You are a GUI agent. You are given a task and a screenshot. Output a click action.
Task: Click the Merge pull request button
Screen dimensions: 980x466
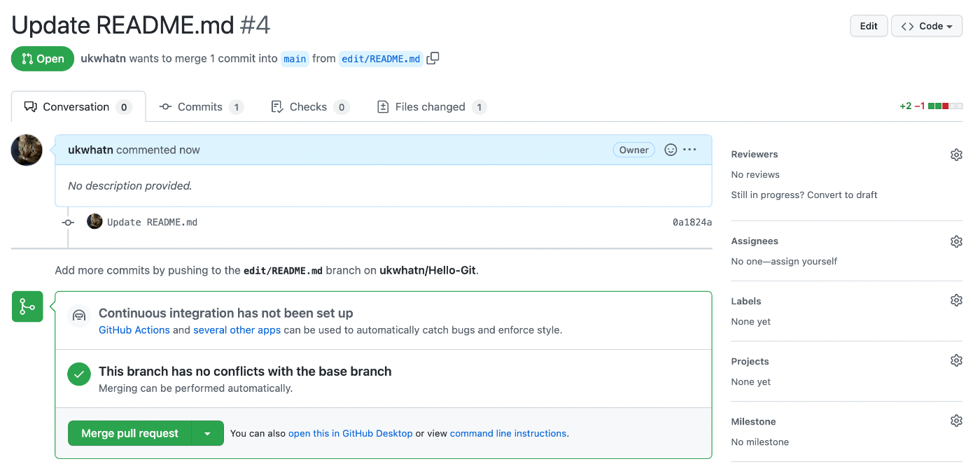129,433
